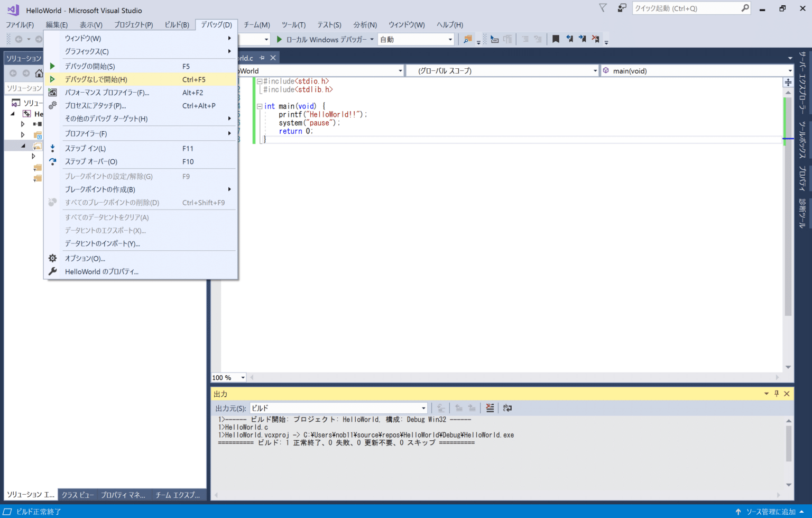This screenshot has height=518, width=812.
Task: Click the feedback icon near Quick Launch
Action: click(622, 8)
